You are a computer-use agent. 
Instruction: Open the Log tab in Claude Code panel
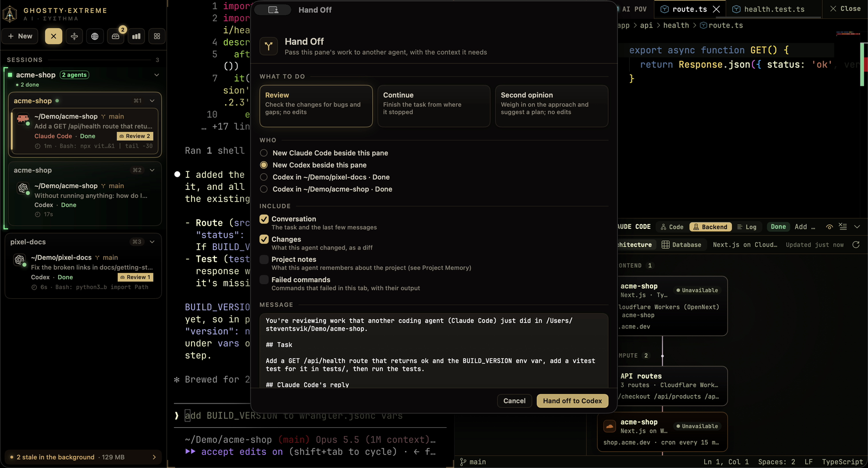747,227
